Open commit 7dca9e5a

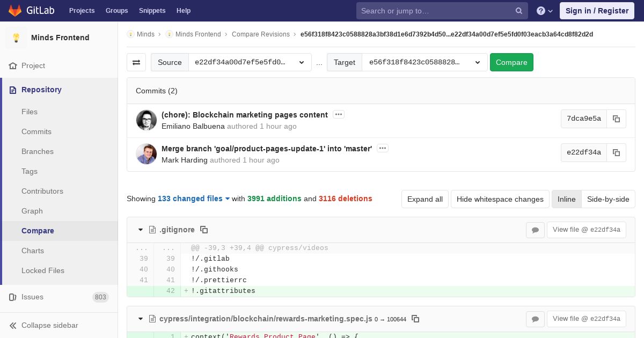coord(584,119)
